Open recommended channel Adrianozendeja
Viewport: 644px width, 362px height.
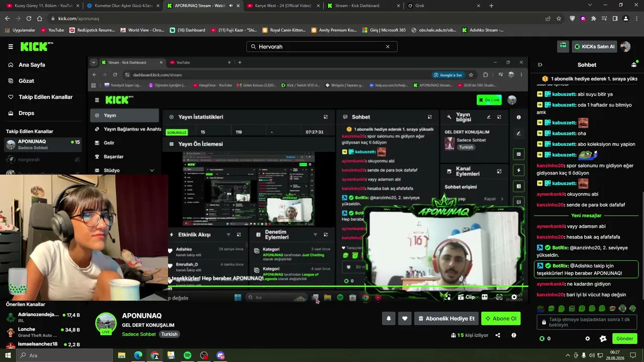tap(42, 317)
